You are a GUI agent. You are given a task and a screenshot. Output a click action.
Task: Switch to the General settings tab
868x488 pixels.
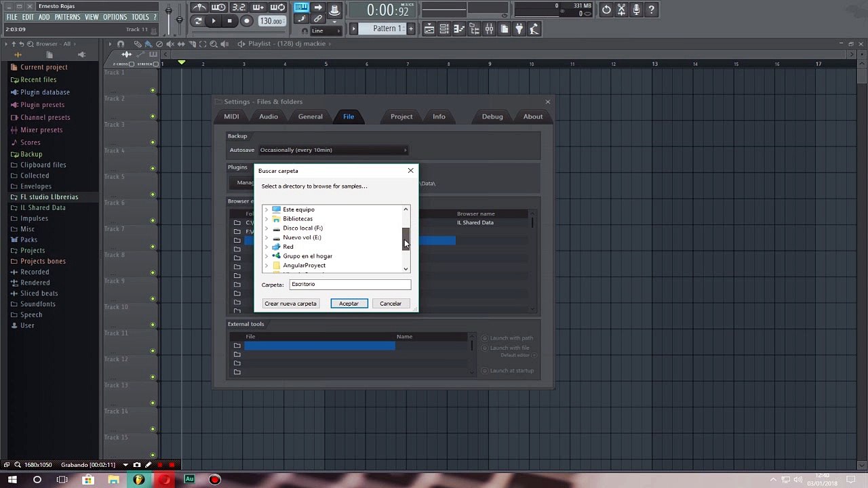(x=311, y=117)
